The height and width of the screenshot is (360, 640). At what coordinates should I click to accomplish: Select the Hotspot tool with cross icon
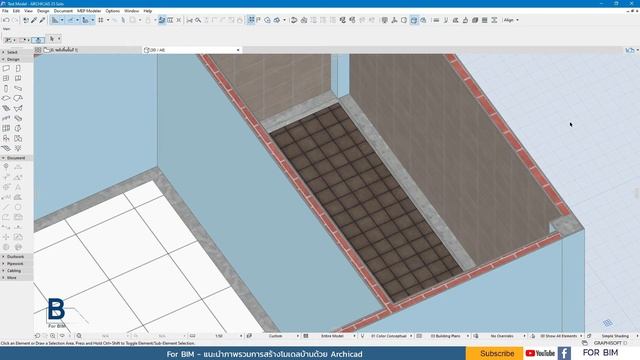coord(6,237)
